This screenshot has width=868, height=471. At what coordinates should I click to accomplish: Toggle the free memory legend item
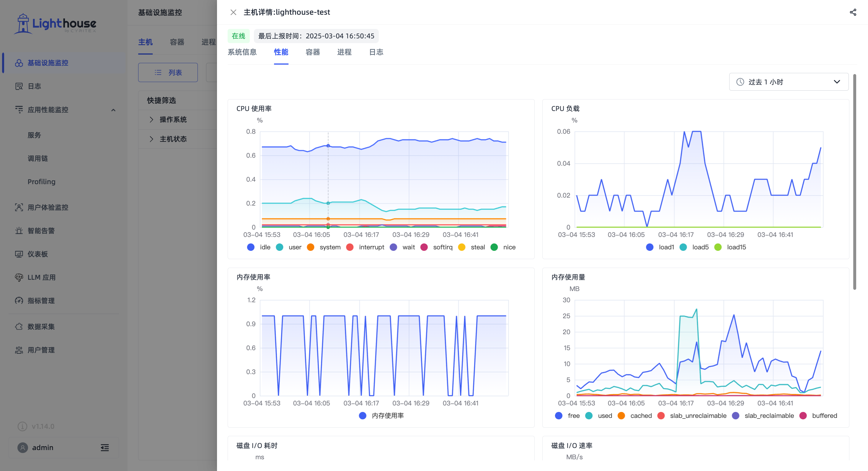(x=567, y=416)
